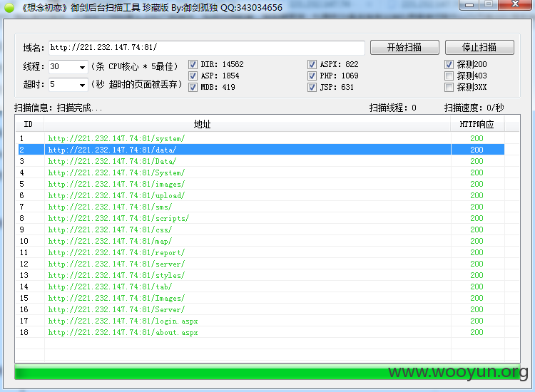535x392 pixels.
Task: Click the 扫描速度: 0/秒 status text
Action: [474, 108]
